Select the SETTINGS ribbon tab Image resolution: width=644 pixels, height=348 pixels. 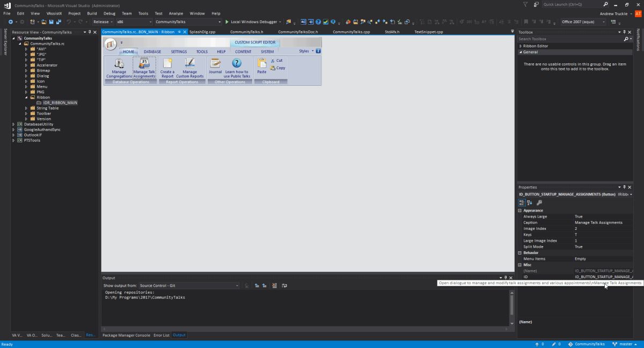179,52
